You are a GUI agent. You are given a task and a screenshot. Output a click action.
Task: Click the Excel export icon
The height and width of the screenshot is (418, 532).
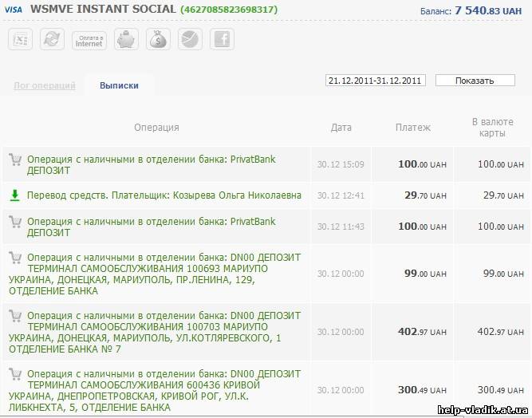[x=21, y=39]
